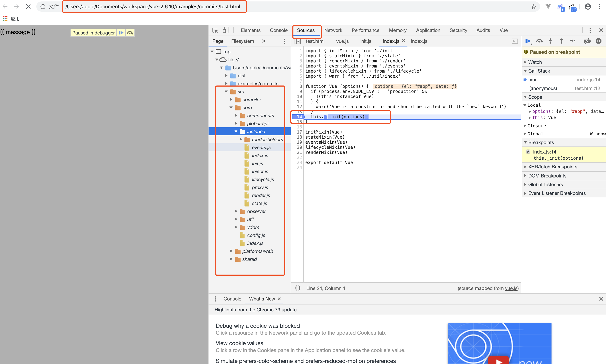This screenshot has width=606, height=364.
Task: Click the pretty print braces icon
Action: tap(298, 288)
